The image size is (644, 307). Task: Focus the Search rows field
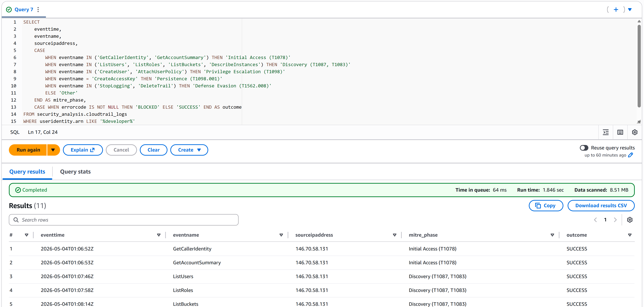pyautogui.click(x=124, y=220)
